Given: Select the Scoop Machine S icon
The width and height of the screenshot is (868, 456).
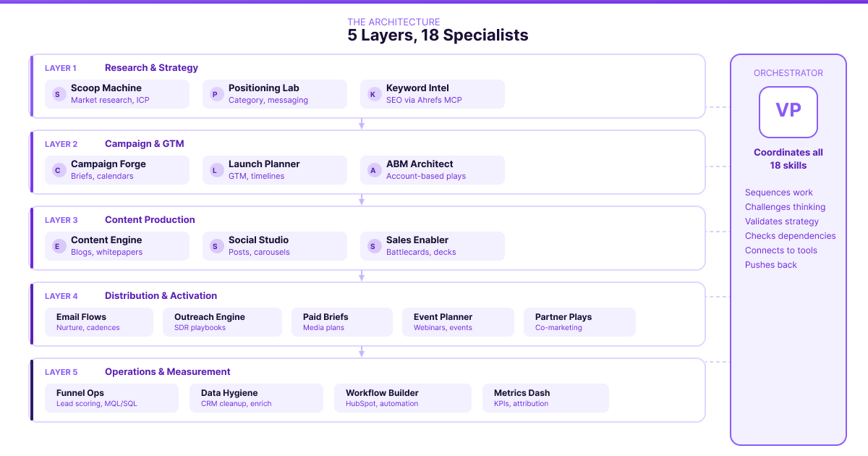Looking at the screenshot, I should (x=57, y=94).
